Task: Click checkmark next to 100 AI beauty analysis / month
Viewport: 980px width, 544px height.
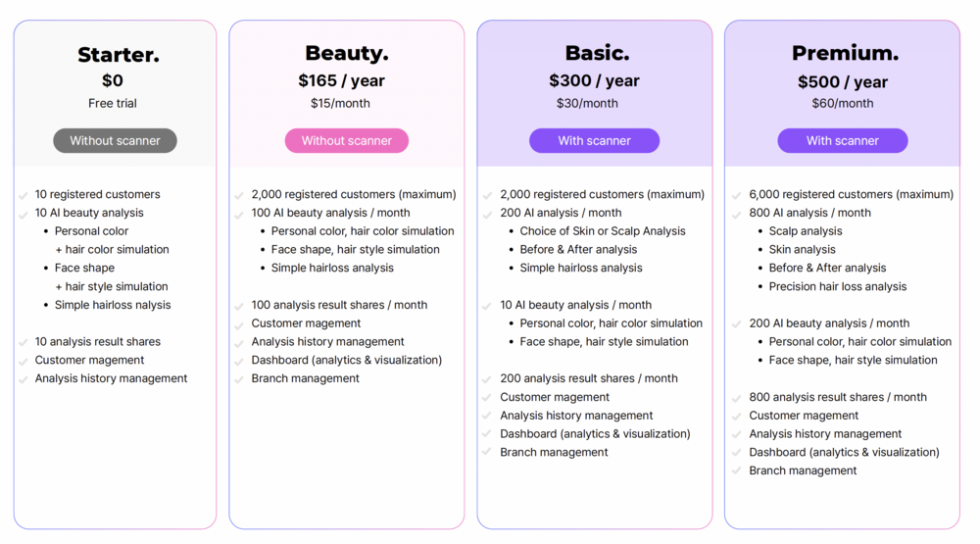Action: pos(239,214)
